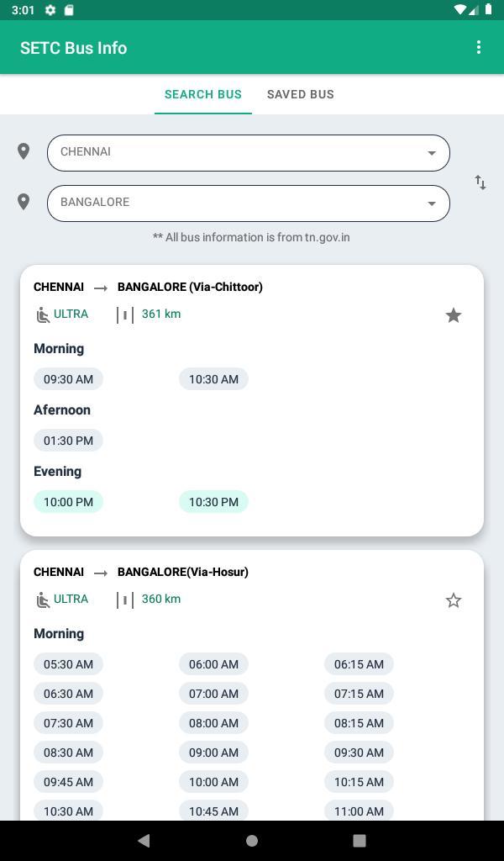Image resolution: width=504 pixels, height=861 pixels.
Task: Favorite the Via-Hosur route via star outline
Action: (x=453, y=600)
